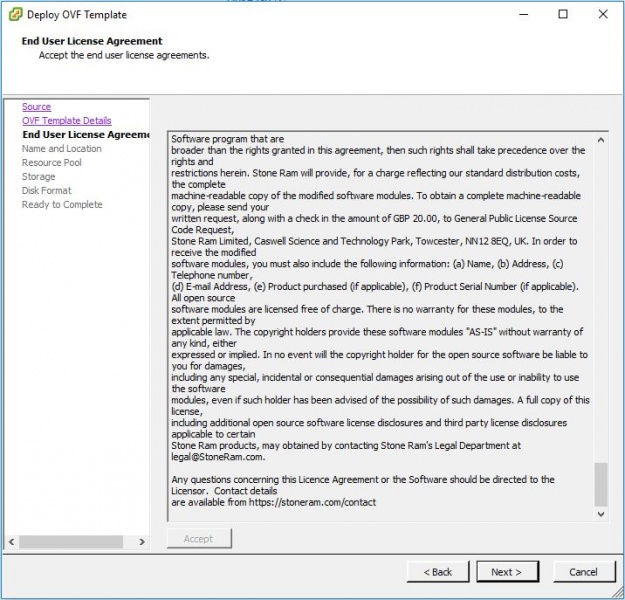Maximize the Deploy OVF Template window
The image size is (625, 600).
tap(563, 14)
